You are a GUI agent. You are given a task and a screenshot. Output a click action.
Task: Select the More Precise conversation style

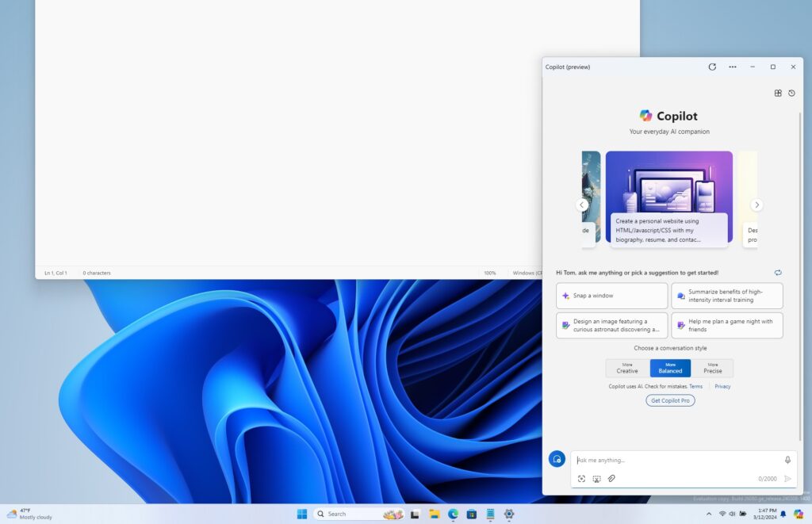(x=712, y=368)
